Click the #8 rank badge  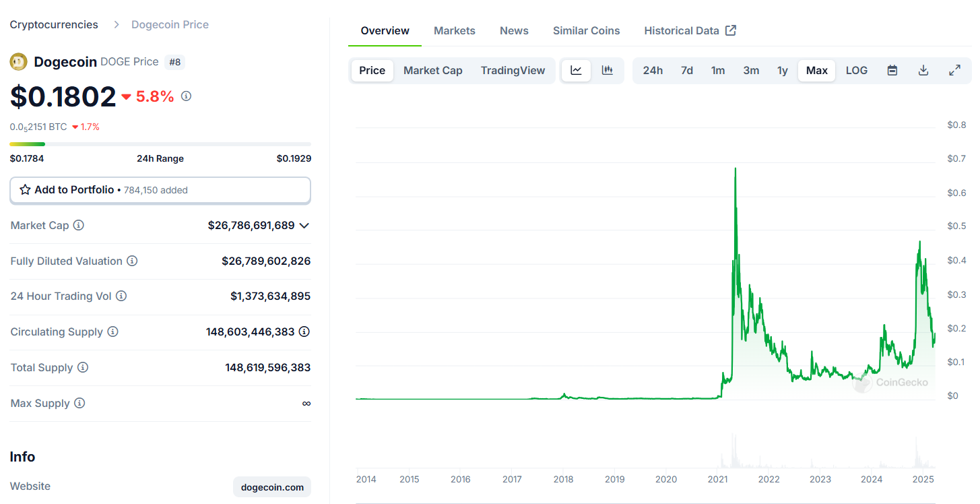pyautogui.click(x=175, y=62)
